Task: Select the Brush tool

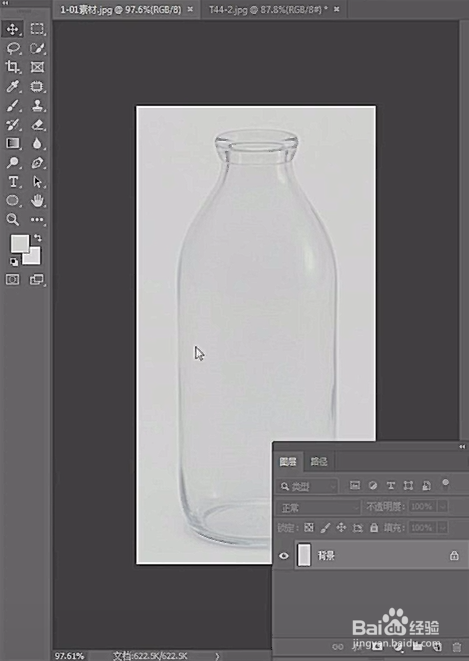Action: pos(13,105)
